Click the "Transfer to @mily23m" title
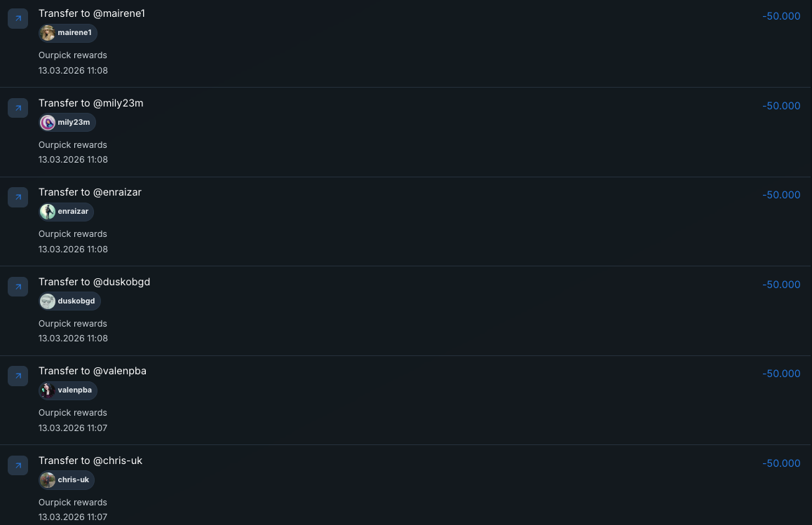Screen dimensions: 812x525 click(x=91, y=103)
